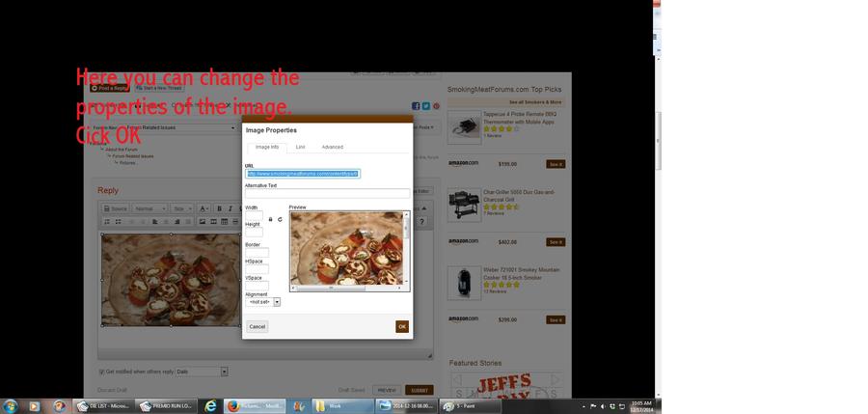The image size is (868, 414).
Task: Click the Facebook share icon
Action: tap(416, 106)
